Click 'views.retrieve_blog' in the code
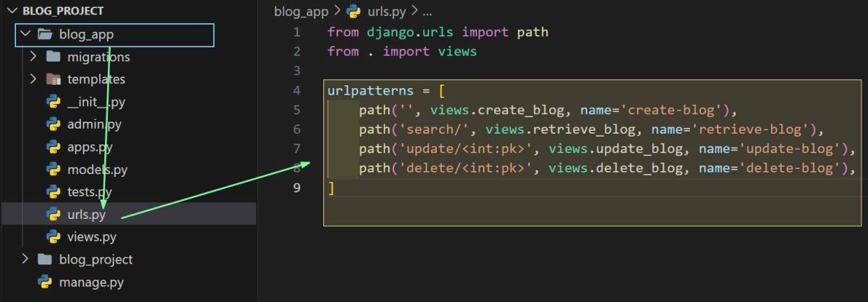The height and width of the screenshot is (302, 868). (x=560, y=129)
